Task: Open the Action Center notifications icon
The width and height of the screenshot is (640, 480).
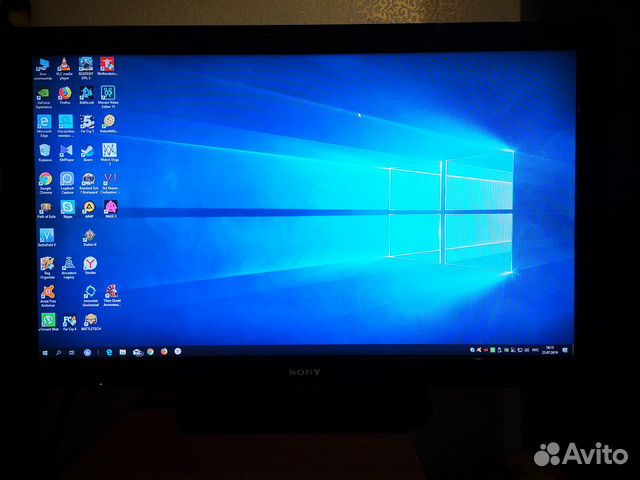Action: point(565,350)
